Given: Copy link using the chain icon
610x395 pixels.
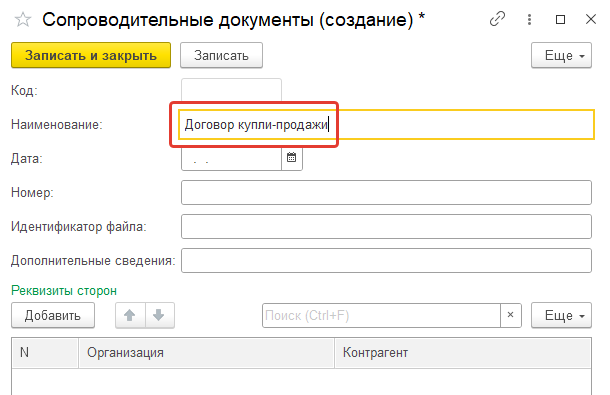Looking at the screenshot, I should point(497,19).
